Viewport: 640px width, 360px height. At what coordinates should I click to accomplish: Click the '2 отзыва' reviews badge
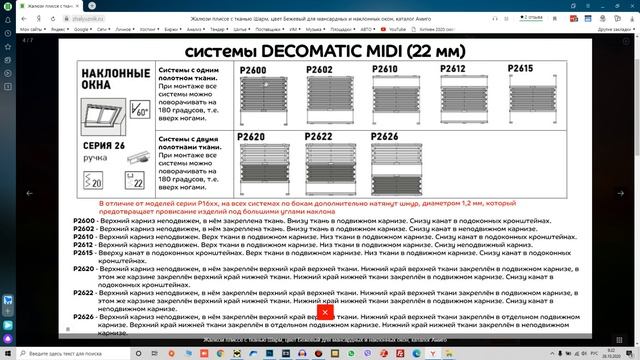point(531,18)
